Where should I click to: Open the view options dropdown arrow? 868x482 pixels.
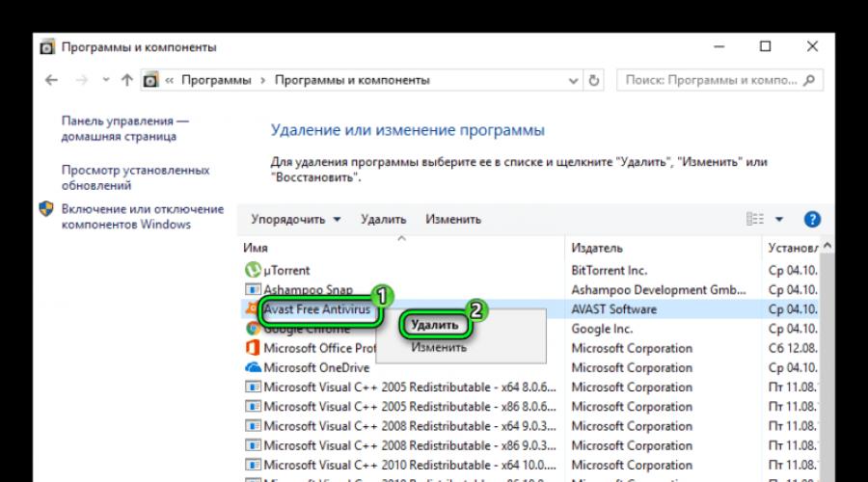779,220
